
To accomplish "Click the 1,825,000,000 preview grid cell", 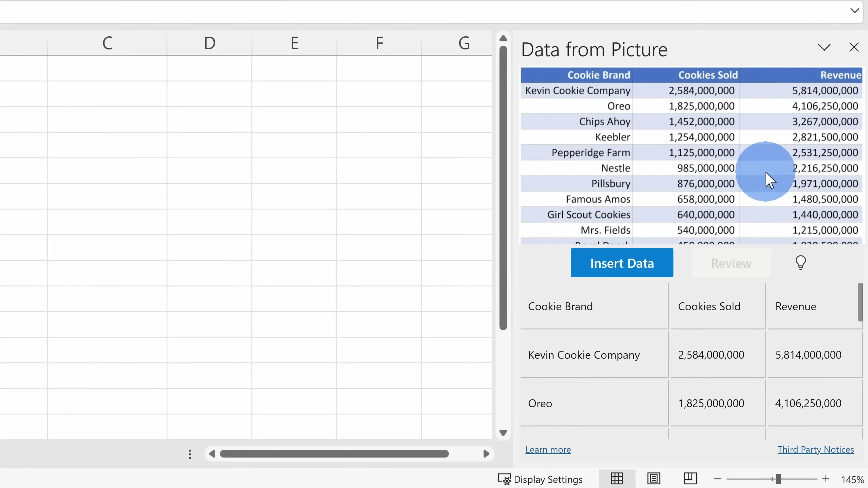I will pyautogui.click(x=718, y=403).
